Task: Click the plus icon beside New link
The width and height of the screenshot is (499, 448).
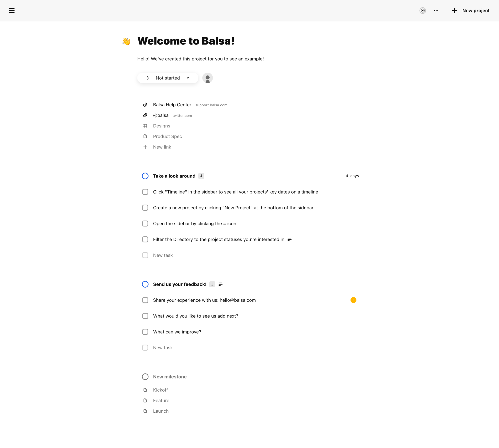Action: coord(145,147)
